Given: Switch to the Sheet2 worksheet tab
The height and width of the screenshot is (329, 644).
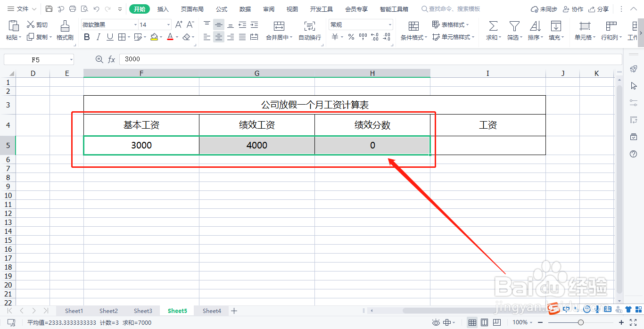Looking at the screenshot, I should pyautogui.click(x=108, y=311).
